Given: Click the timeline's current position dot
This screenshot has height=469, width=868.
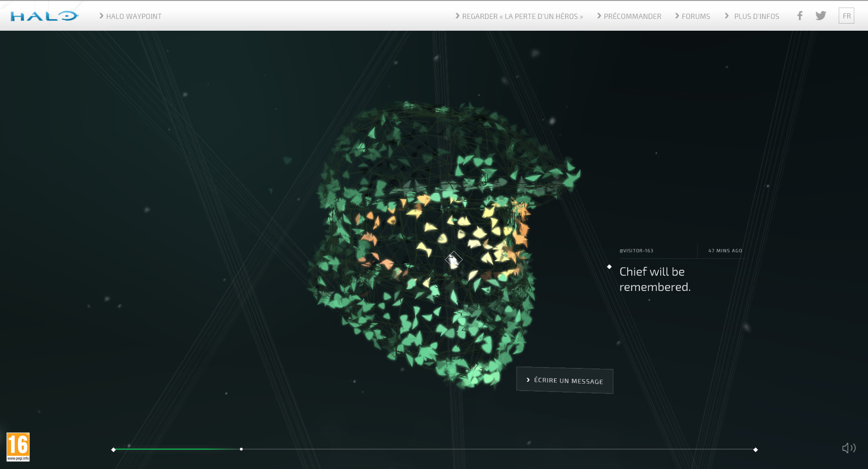Looking at the screenshot, I should point(241,449).
